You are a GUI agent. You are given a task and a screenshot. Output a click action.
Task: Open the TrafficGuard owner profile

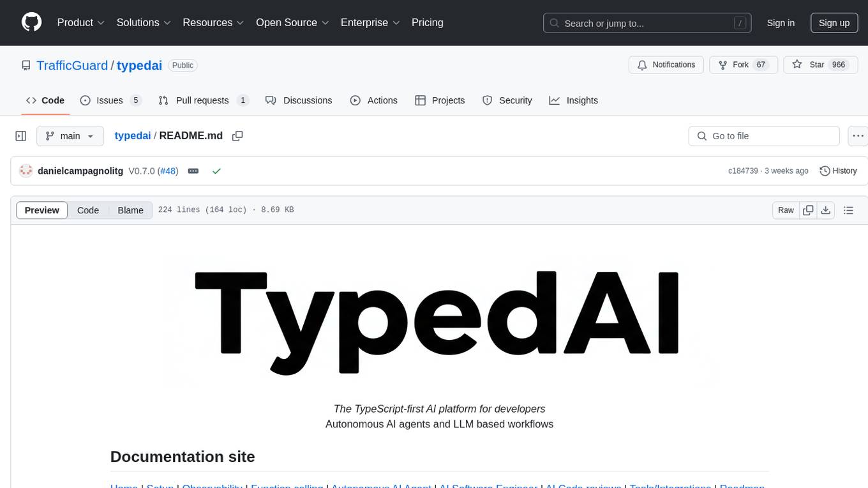tap(72, 65)
